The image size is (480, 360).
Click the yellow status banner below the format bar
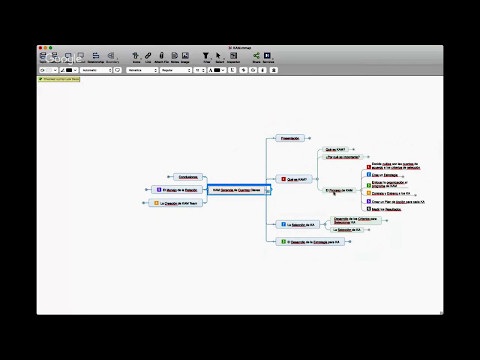coord(59,79)
